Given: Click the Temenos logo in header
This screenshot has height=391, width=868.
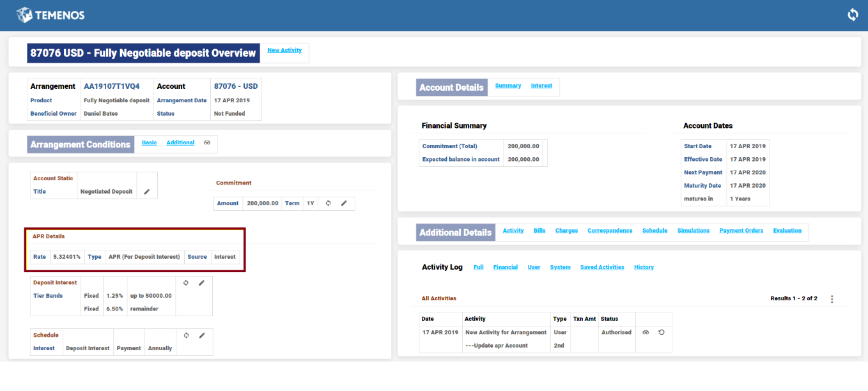Looking at the screenshot, I should point(50,15).
